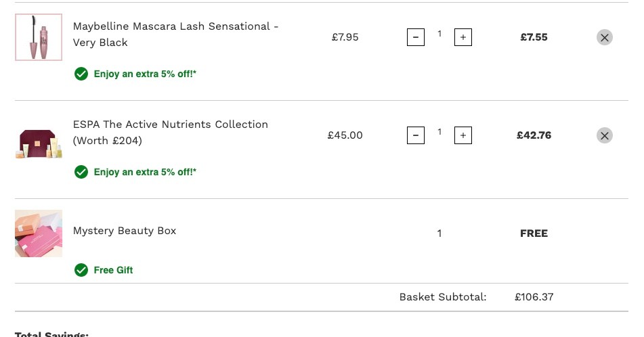Open Mystery Beauty Box thumbnail image
Viewport: 644px width, 337px height.
39,233
